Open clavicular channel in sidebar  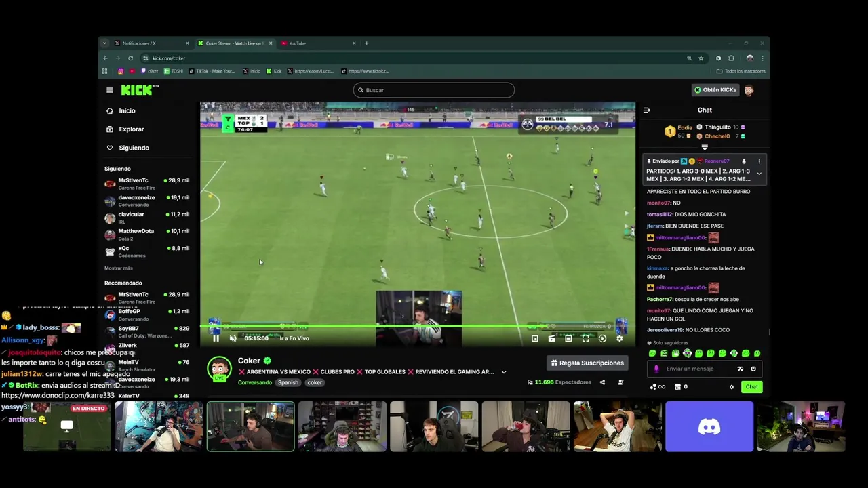coord(147,218)
